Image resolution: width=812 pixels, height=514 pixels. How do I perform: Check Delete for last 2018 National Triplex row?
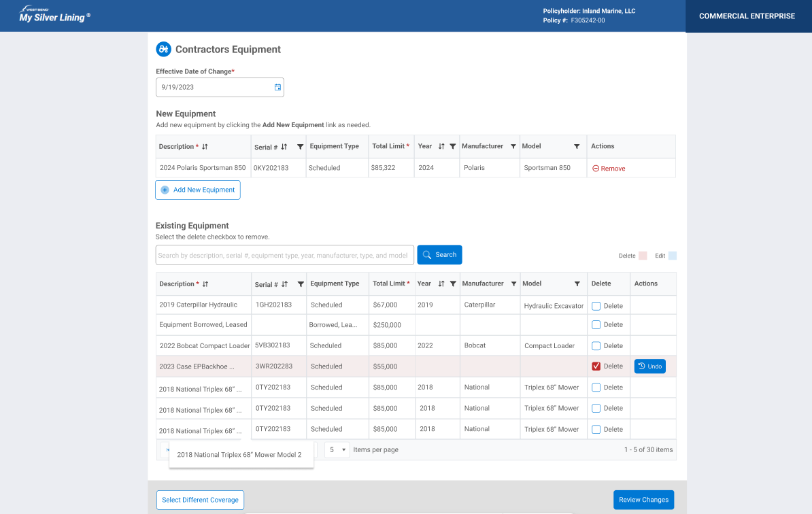[x=596, y=429]
